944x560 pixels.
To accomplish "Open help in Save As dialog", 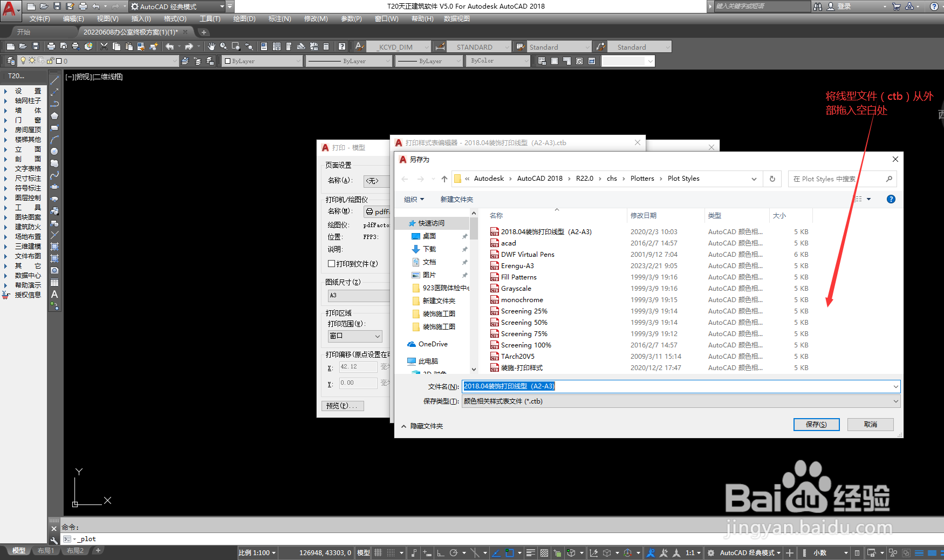I will pyautogui.click(x=891, y=199).
